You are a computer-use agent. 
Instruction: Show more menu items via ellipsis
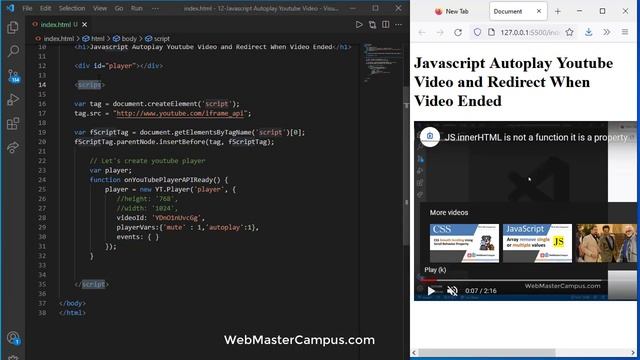(156, 8)
